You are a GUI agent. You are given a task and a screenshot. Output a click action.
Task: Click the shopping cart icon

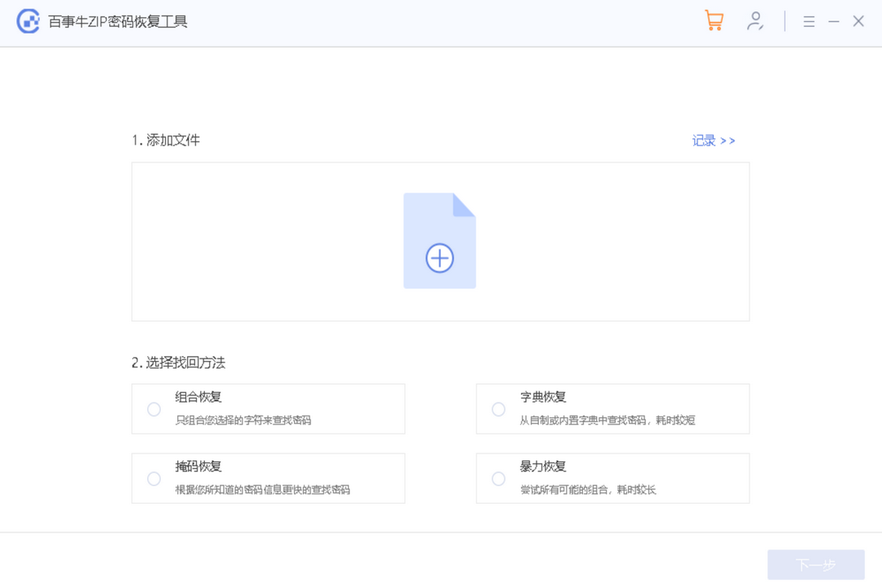pos(714,20)
